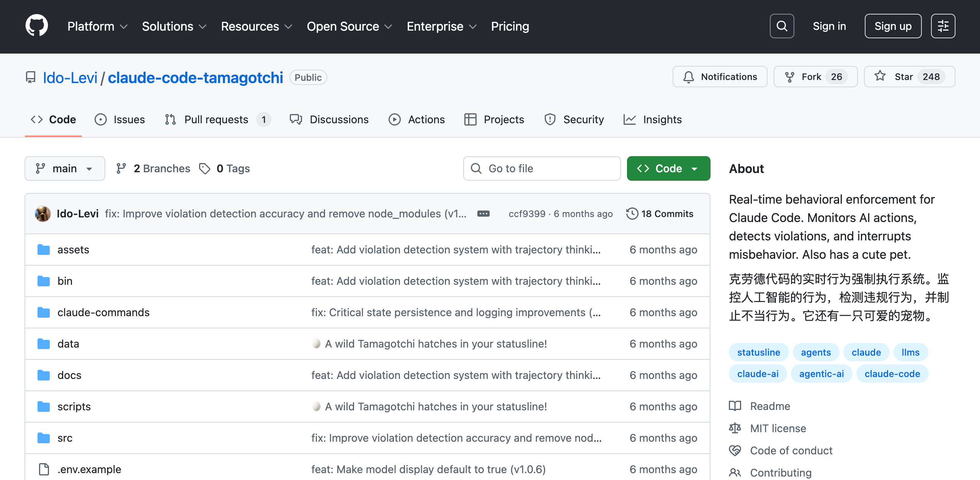Image resolution: width=980 pixels, height=480 pixels.
Task: Open appearance settings sliders icon
Action: (943, 26)
